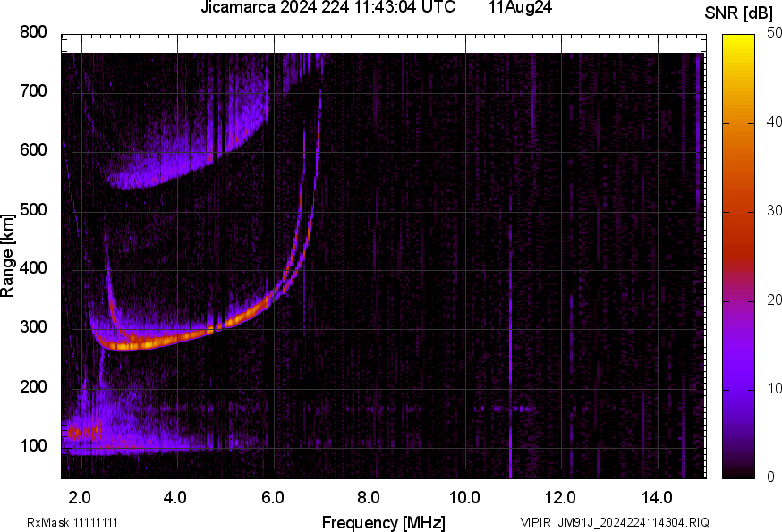782x532 pixels.
Task: Click the filename 'VIPIR JM91J_2024224114304.RIQ'
Action: 615,522
